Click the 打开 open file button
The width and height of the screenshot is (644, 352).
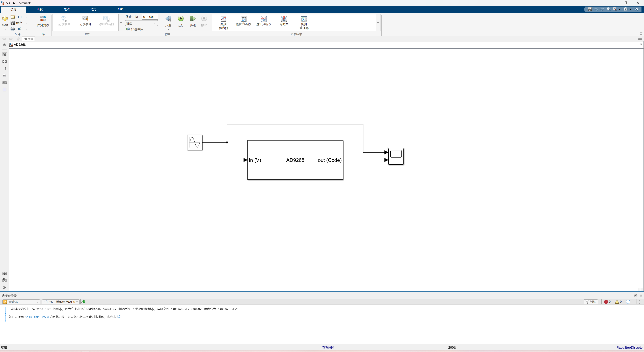tap(16, 17)
